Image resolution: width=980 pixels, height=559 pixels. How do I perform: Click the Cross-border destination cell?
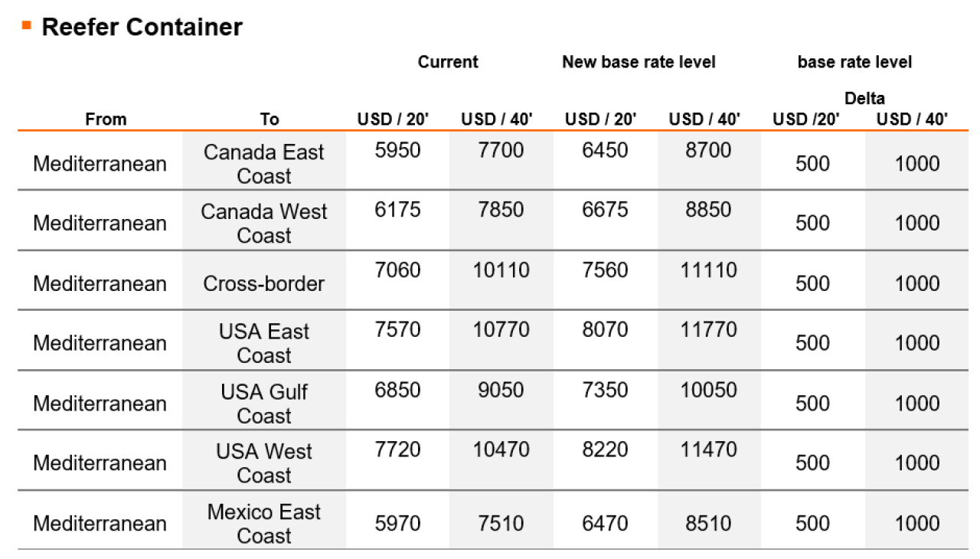(x=264, y=283)
